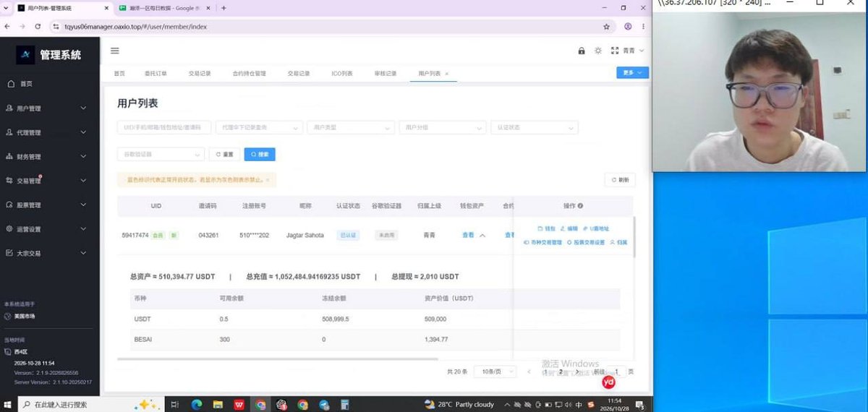Collapse wallet assets via 查看 link
The image size is (868, 412).
(x=474, y=235)
